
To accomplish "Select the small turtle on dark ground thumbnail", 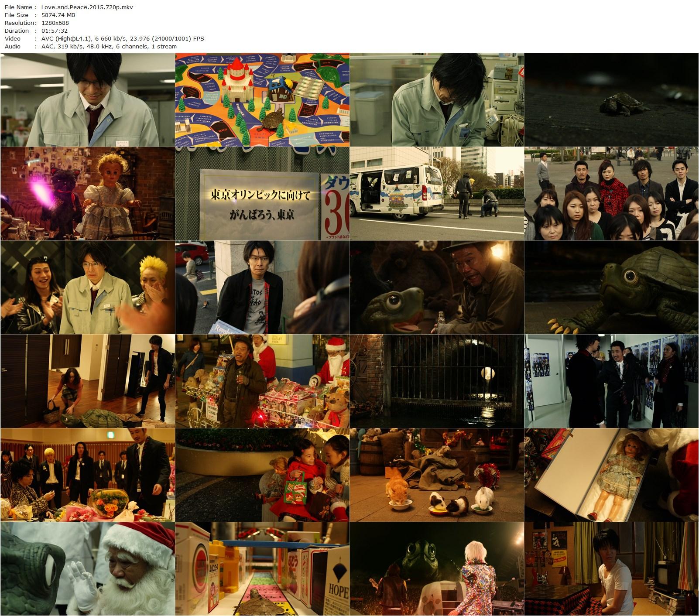I will [611, 100].
